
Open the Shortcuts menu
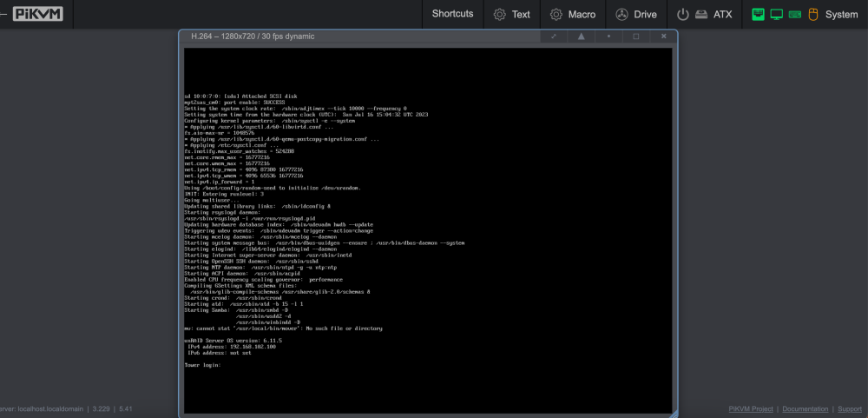(x=453, y=14)
